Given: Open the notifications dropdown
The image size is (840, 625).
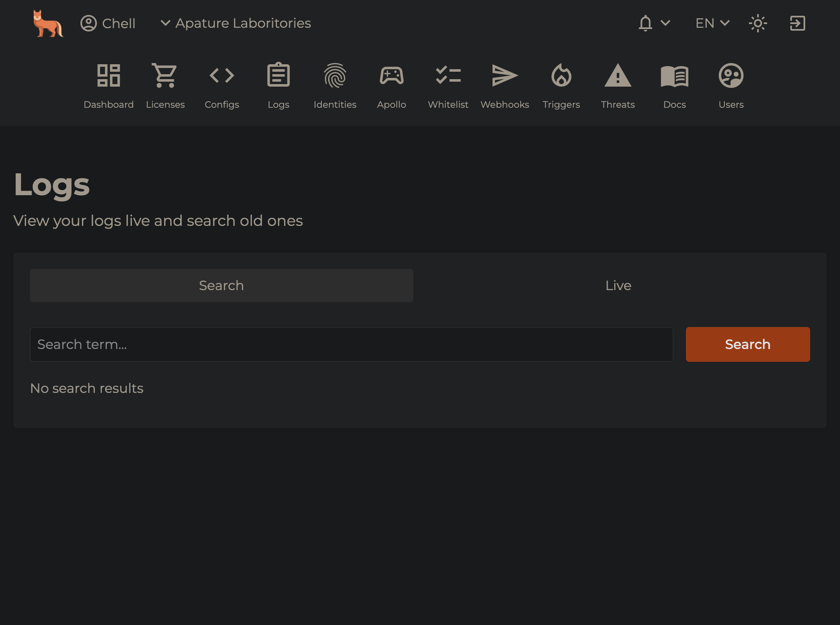Looking at the screenshot, I should [654, 23].
